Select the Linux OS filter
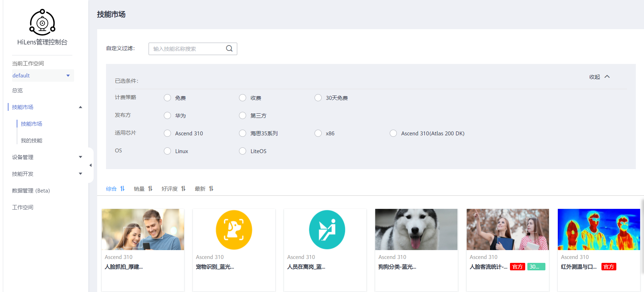Image resolution: width=644 pixels, height=292 pixels. tap(167, 151)
